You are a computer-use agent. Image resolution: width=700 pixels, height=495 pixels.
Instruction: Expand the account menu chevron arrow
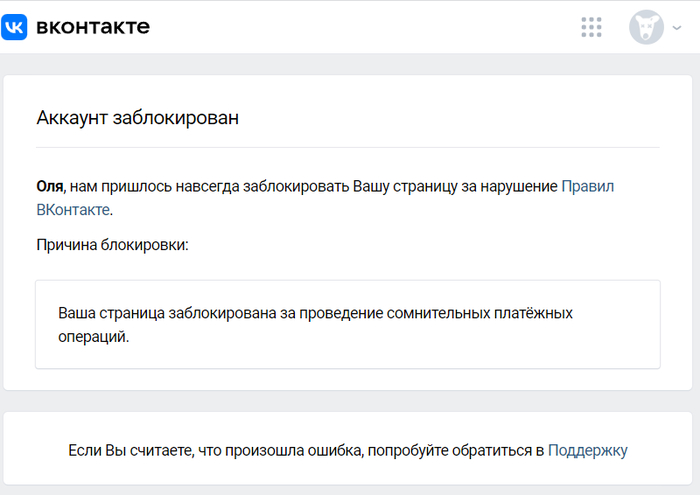677,28
